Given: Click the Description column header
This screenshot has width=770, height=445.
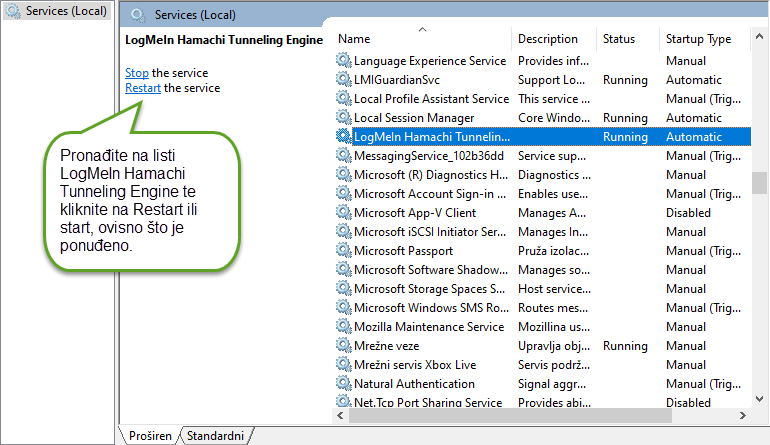Looking at the screenshot, I should [548, 39].
